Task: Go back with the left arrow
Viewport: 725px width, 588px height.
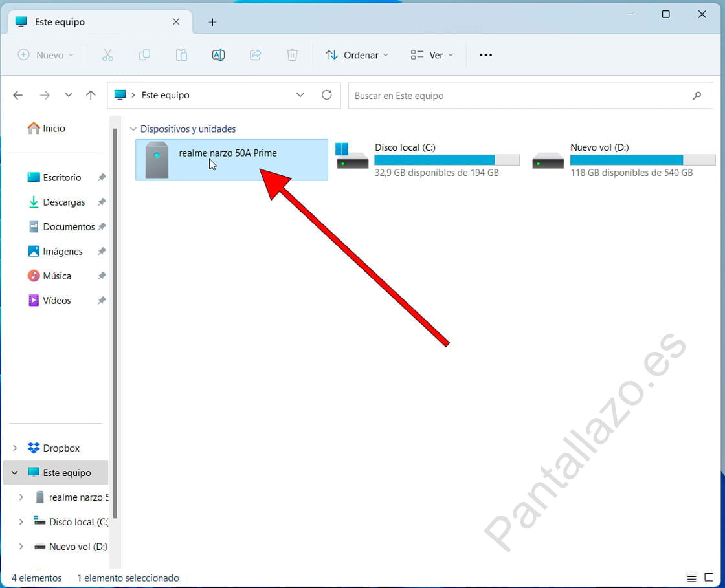Action: pyautogui.click(x=18, y=95)
